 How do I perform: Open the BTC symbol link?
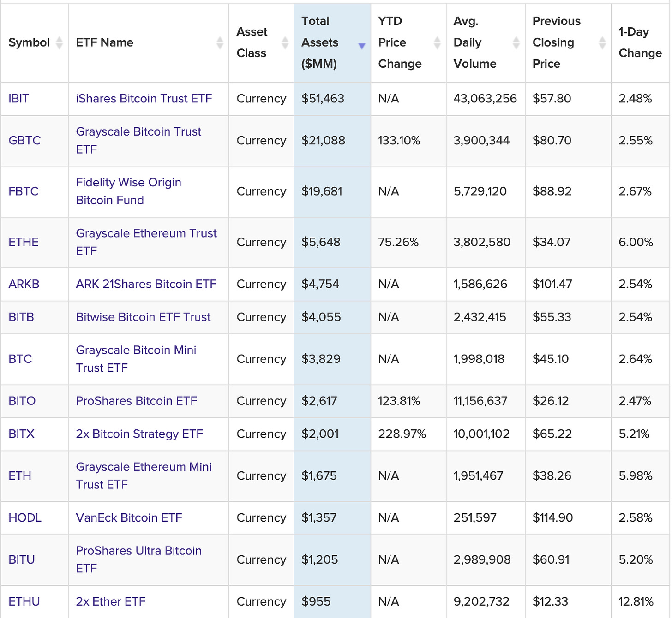pos(20,359)
